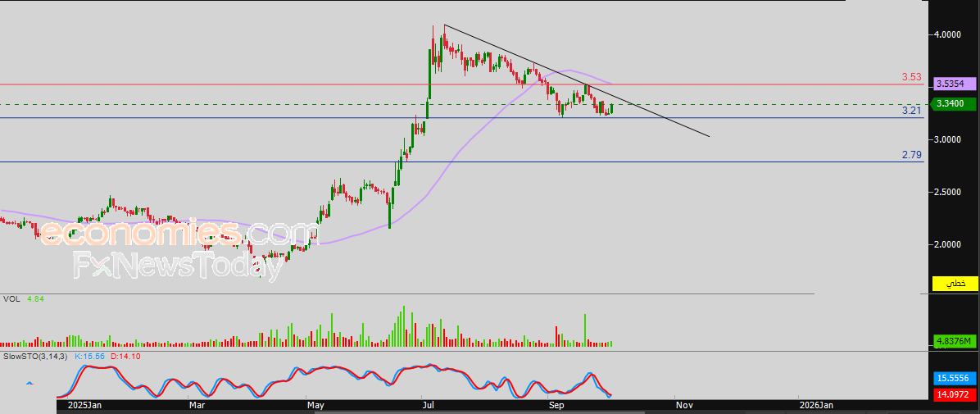
Task: Click the small blue marker in stochastic pane
Action: pyautogui.click(x=30, y=383)
